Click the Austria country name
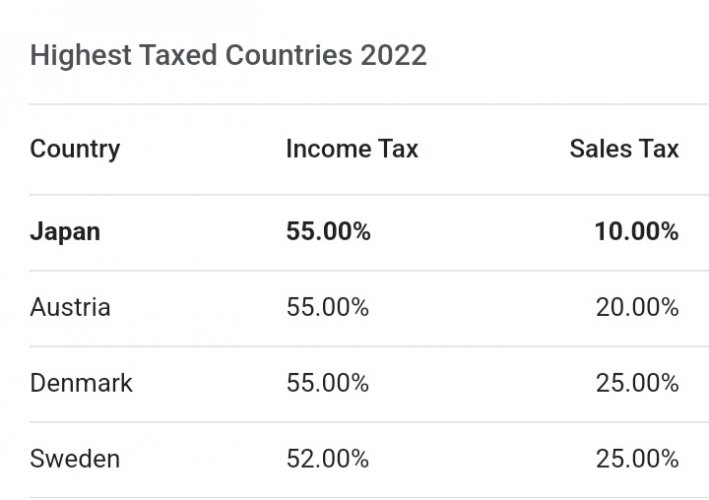This screenshot has width=709, height=500. pyautogui.click(x=70, y=307)
